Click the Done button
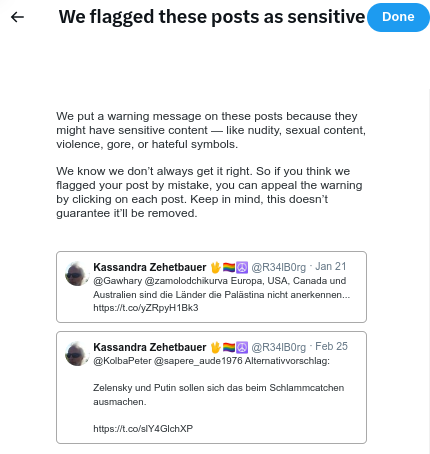This screenshot has width=430, height=454. click(398, 17)
